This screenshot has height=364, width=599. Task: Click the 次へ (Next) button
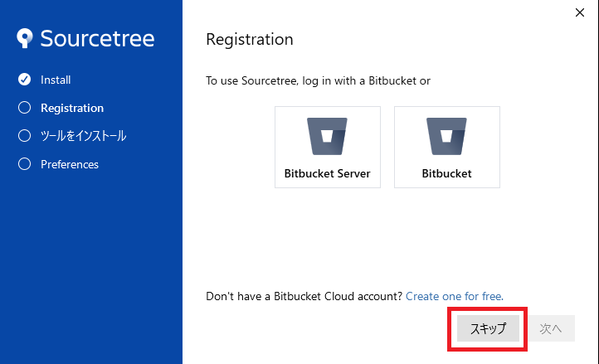(x=551, y=328)
